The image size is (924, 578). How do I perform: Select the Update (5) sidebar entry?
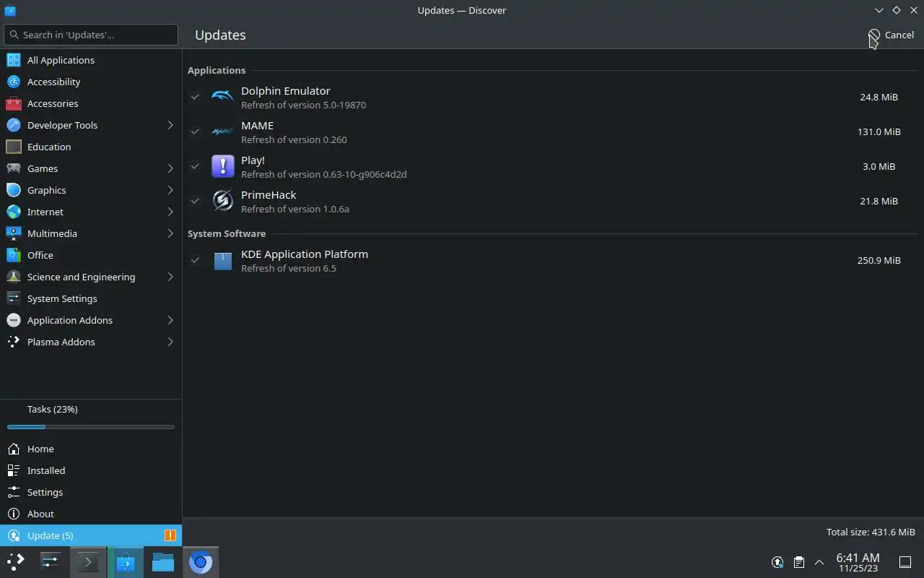pyautogui.click(x=91, y=535)
